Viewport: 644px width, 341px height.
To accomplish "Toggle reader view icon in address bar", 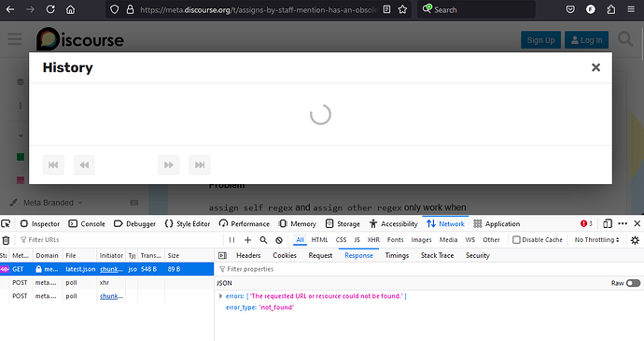I will [386, 9].
